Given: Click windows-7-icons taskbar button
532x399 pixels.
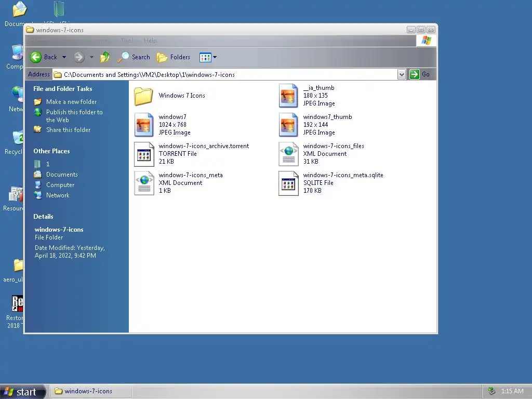Looking at the screenshot, I should tap(91, 391).
